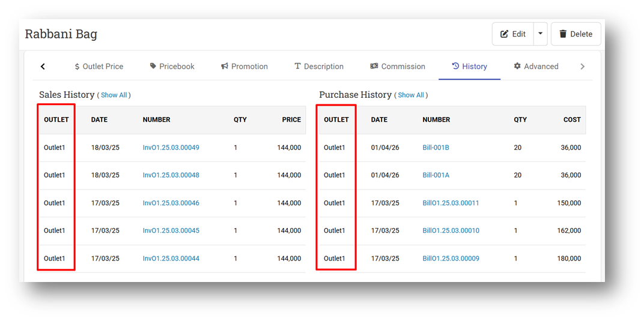Open invoice InvO1.25.03.00048
This screenshot has height=321, width=644.
point(171,175)
